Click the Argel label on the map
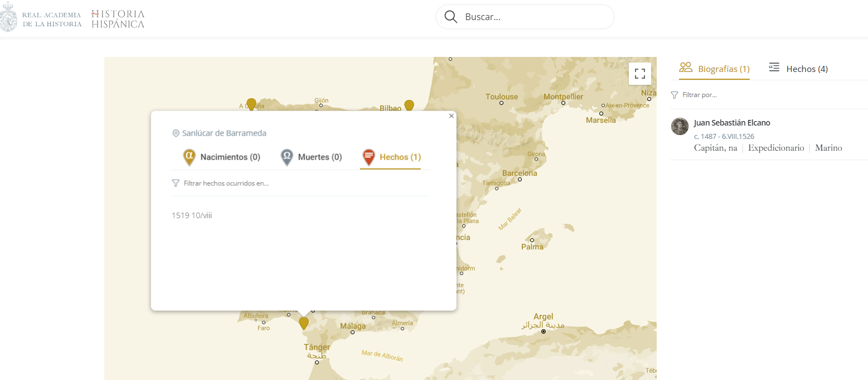Screen dimensions: 868x380 [544, 316]
